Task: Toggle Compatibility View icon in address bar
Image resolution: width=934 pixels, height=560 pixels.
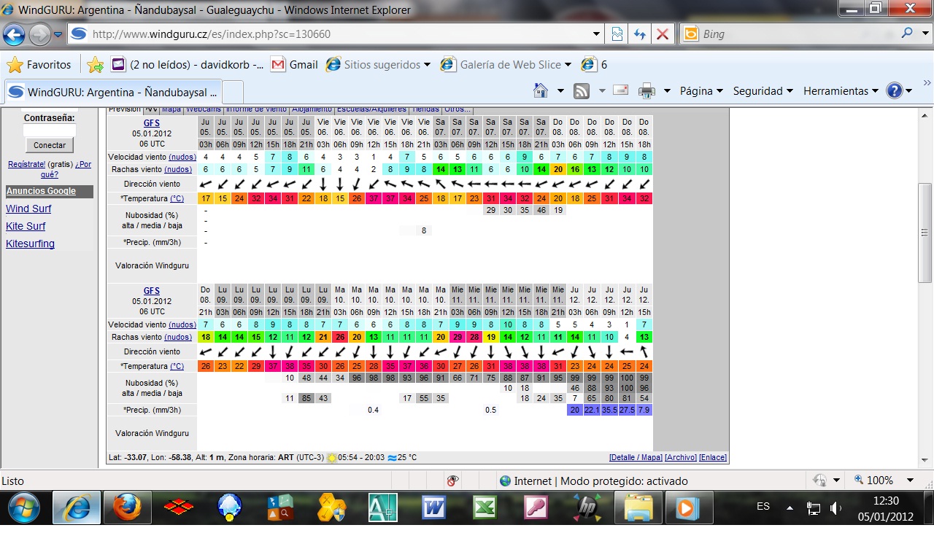Action: (617, 34)
